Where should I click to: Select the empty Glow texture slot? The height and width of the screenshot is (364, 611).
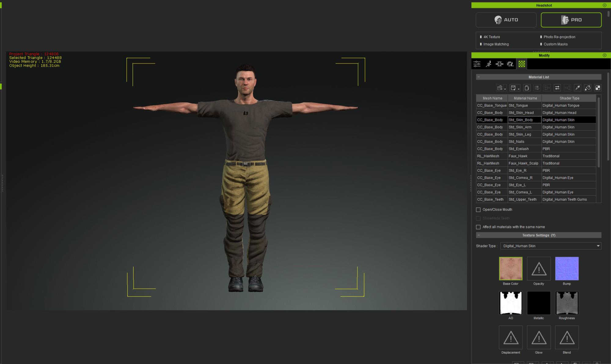click(539, 337)
